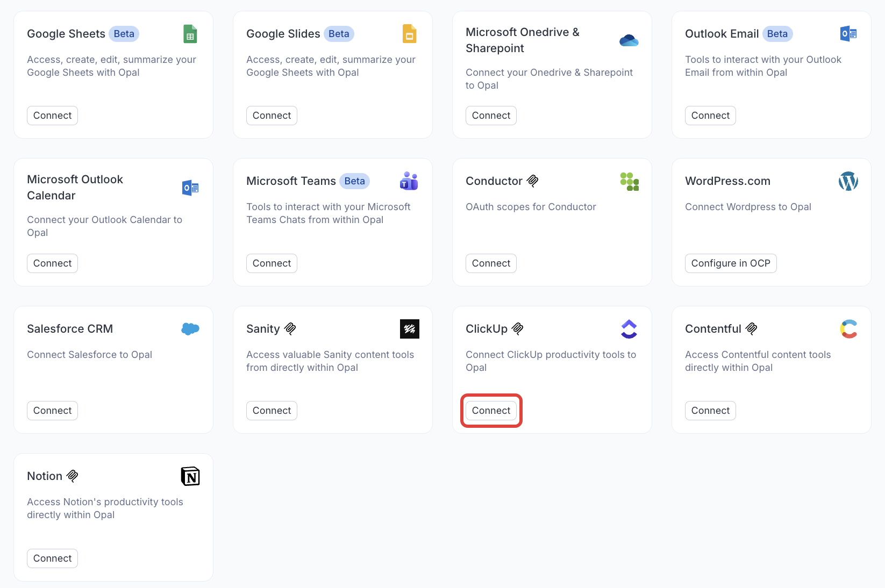Connect Outlook Email
The height and width of the screenshot is (588, 885).
(710, 116)
